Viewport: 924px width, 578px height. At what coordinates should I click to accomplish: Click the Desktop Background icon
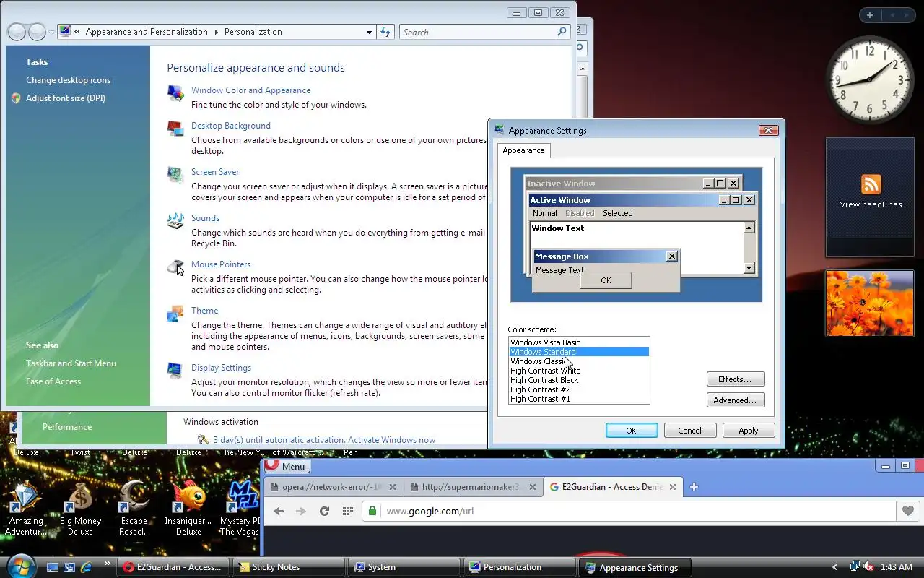[175, 129]
